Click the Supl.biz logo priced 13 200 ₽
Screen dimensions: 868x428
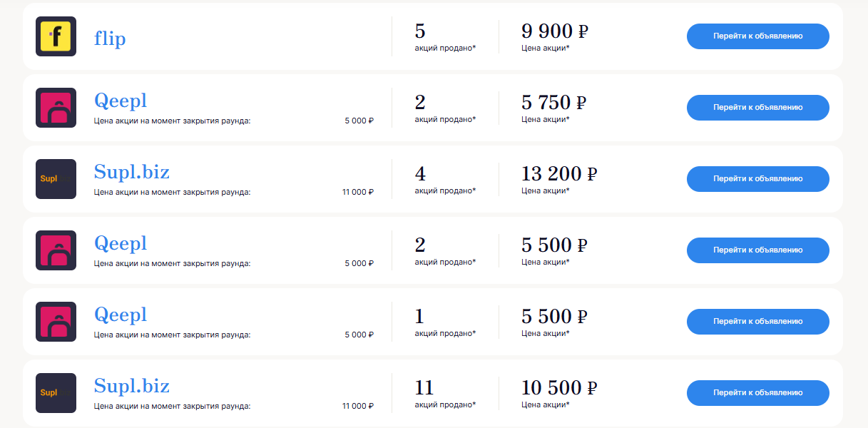pos(56,179)
